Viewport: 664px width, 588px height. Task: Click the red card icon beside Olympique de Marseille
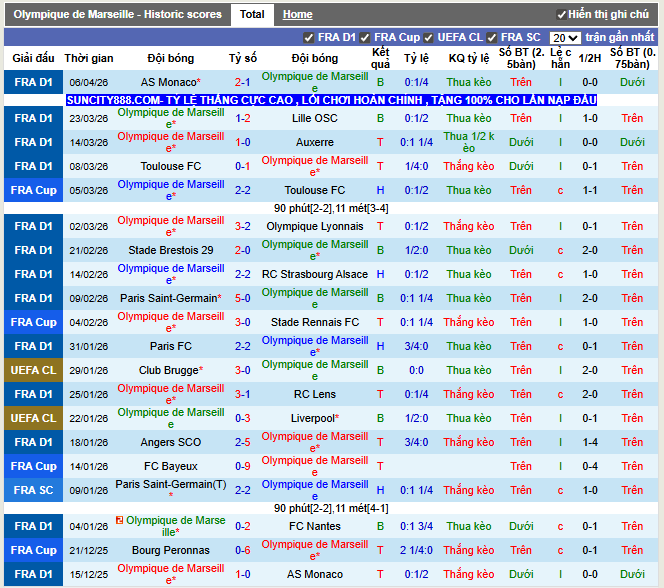pos(120,520)
